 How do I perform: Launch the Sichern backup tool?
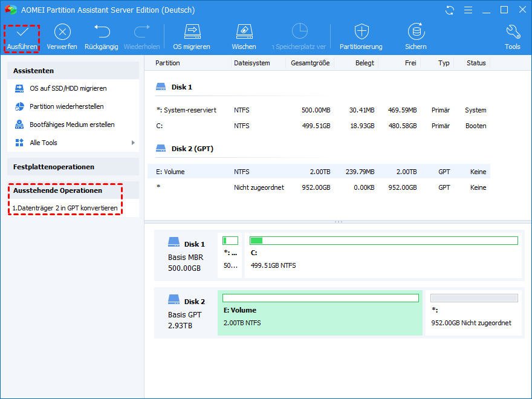415,33
